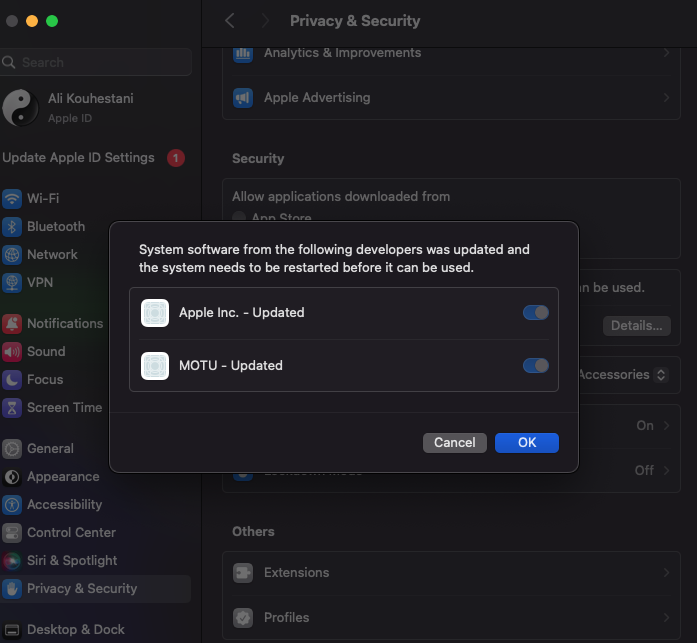Click the Extensions label
Screen dimensions: 697x643
point(296,573)
